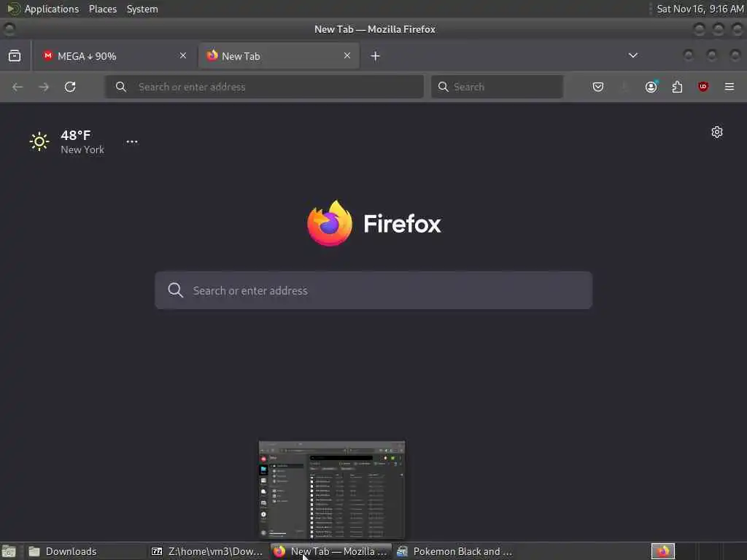Image resolution: width=747 pixels, height=560 pixels.
Task: Open Firefox account icon
Action: [651, 87]
